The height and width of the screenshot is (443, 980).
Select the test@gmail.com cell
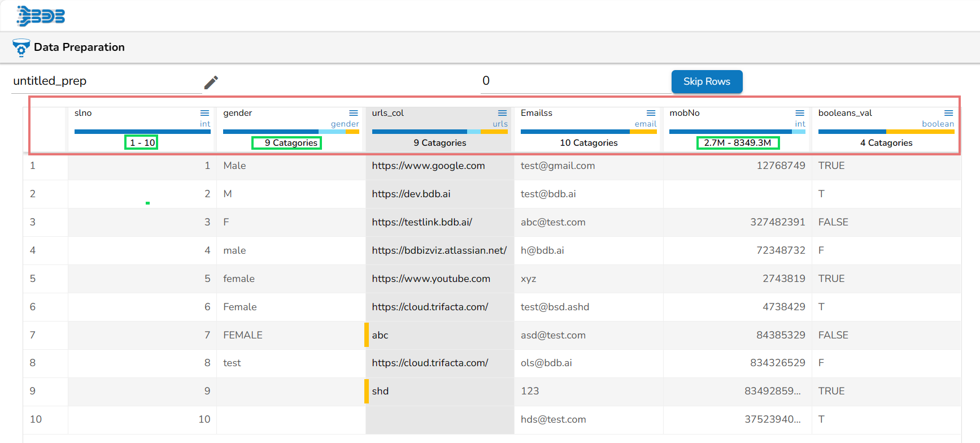point(557,166)
